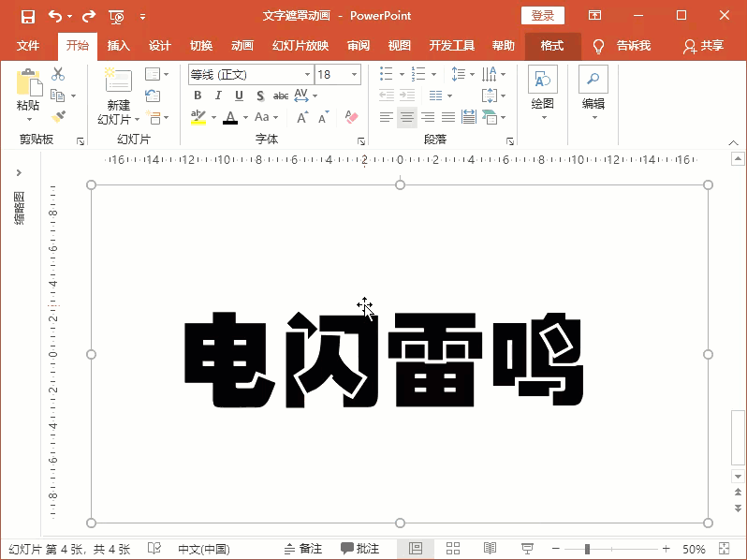The image size is (747, 560).
Task: Open the 视图 view tab
Action: [x=399, y=46]
